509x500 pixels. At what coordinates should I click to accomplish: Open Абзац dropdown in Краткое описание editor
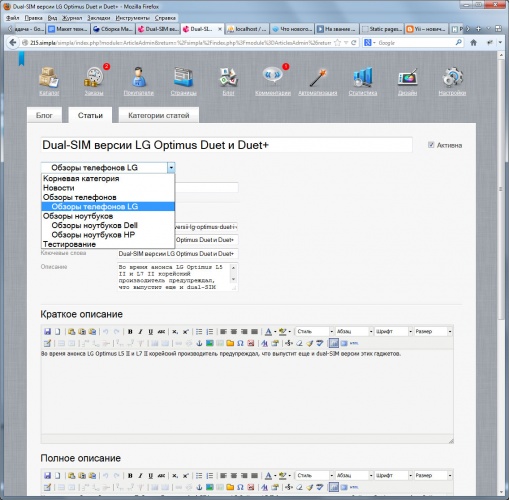pos(354,331)
